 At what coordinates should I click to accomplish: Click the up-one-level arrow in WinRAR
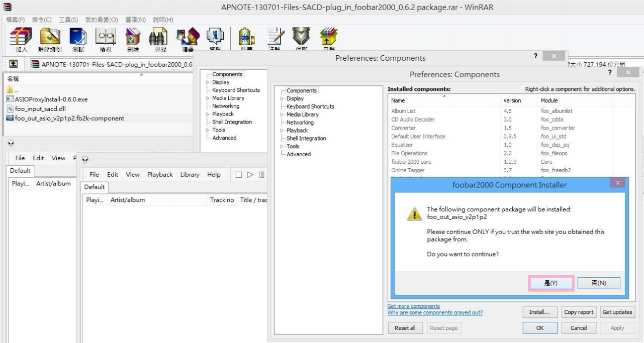pyautogui.click(x=14, y=64)
